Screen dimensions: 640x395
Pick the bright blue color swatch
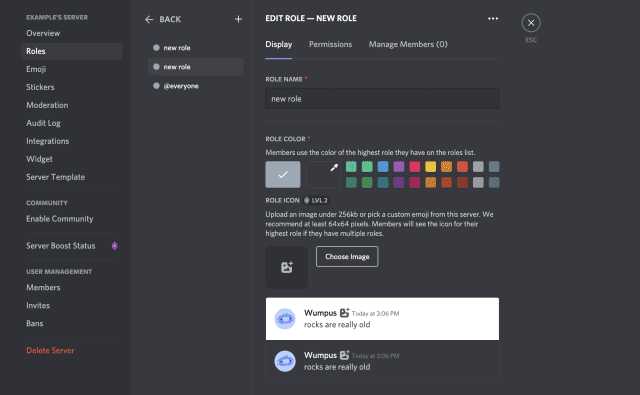[383, 166]
